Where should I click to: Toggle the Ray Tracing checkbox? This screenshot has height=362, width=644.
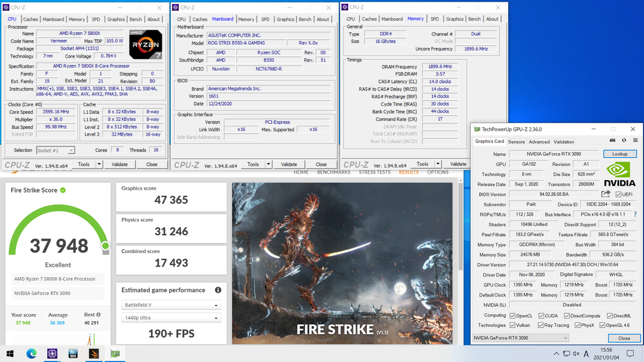pos(541,325)
